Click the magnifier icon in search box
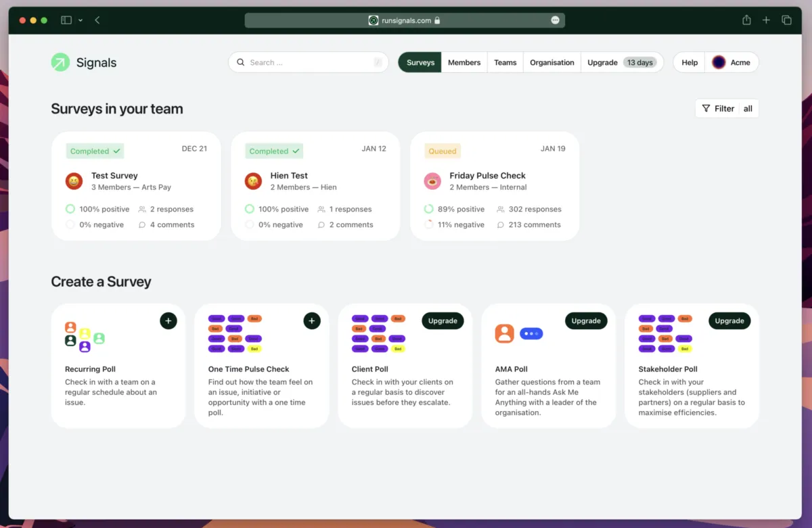The image size is (812, 528). (240, 62)
